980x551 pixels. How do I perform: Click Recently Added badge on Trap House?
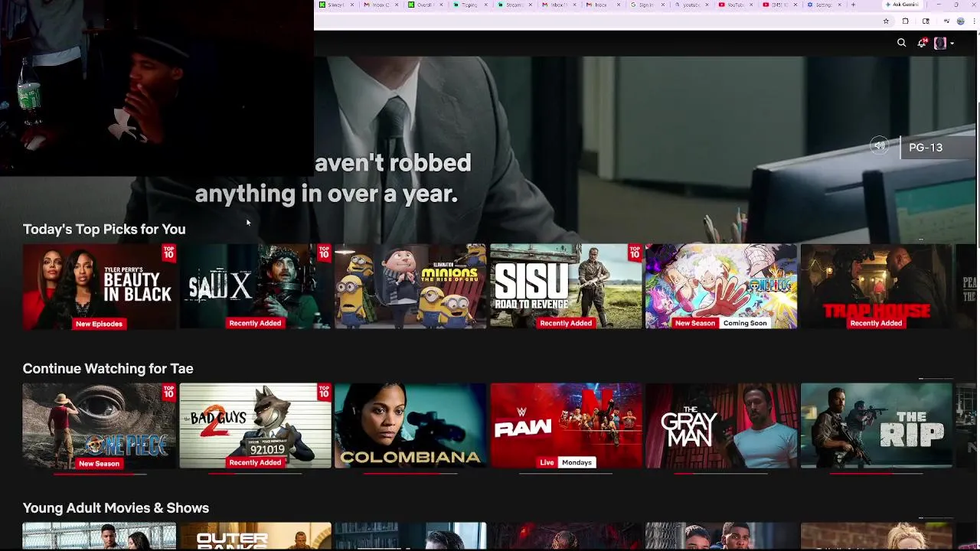(x=876, y=323)
